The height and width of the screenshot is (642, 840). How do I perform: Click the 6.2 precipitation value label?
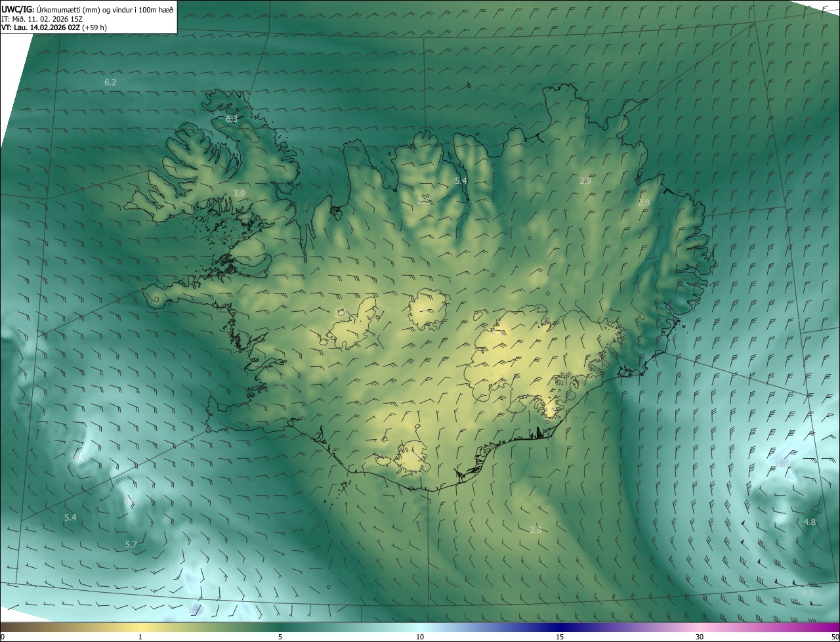tap(110, 82)
